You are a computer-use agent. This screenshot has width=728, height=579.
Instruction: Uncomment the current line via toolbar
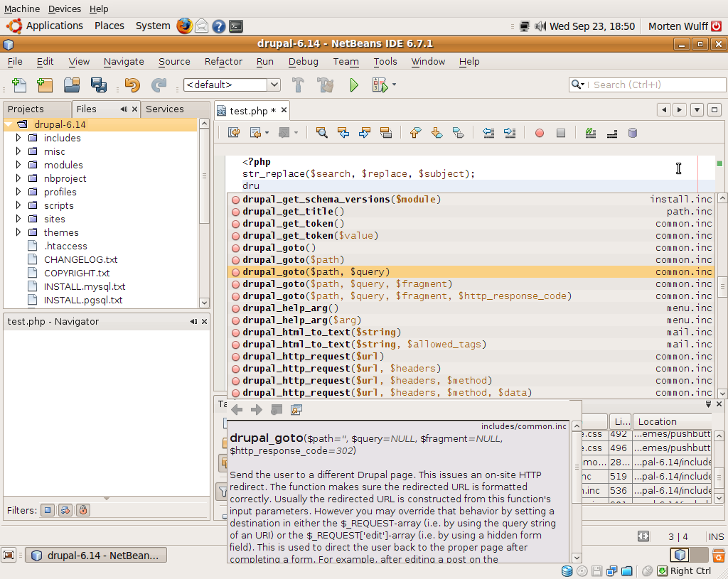point(612,133)
